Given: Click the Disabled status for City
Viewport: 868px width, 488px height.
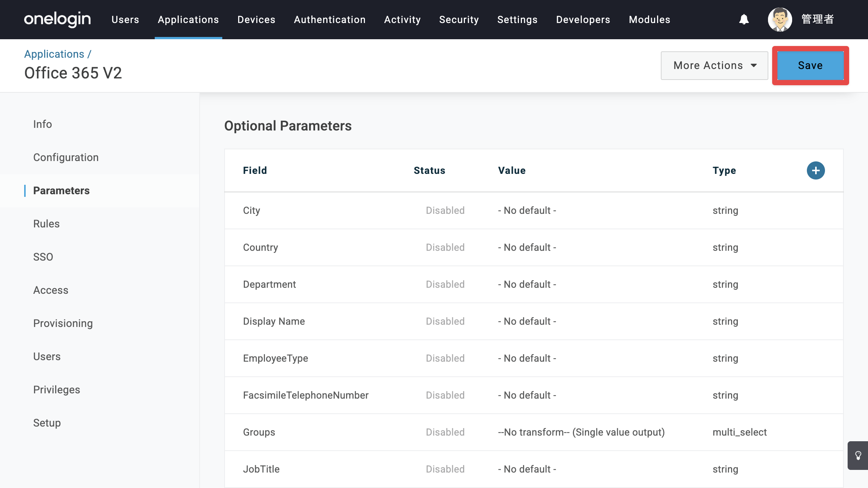Looking at the screenshot, I should tap(445, 210).
